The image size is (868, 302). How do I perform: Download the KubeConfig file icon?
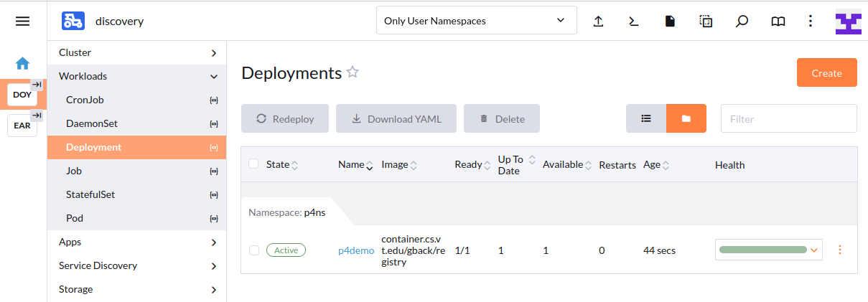[x=670, y=22]
